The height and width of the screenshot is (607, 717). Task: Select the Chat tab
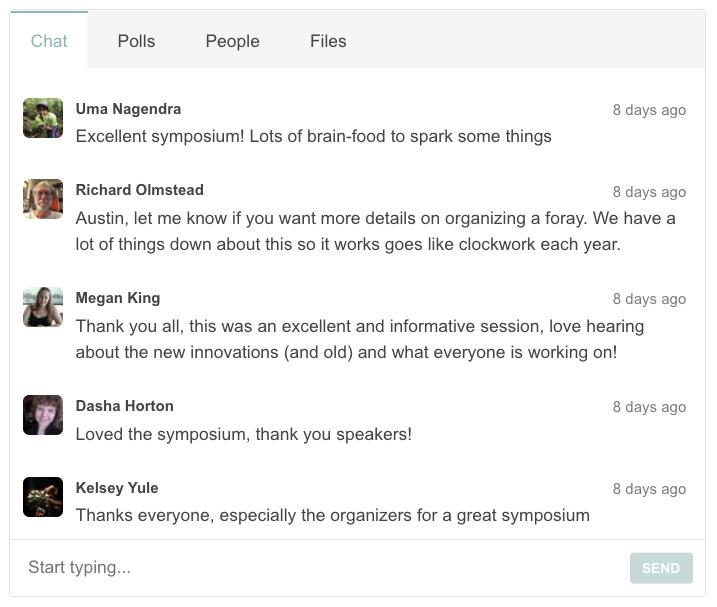(49, 40)
